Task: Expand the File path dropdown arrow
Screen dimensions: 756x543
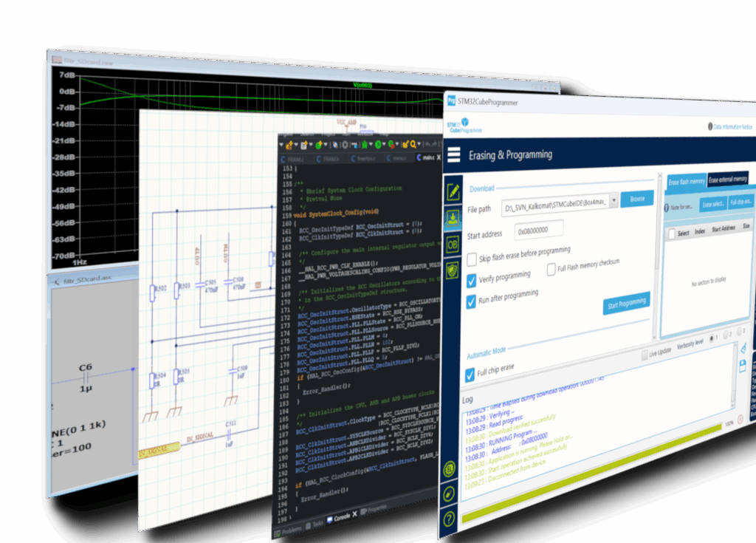Action: 613,202
